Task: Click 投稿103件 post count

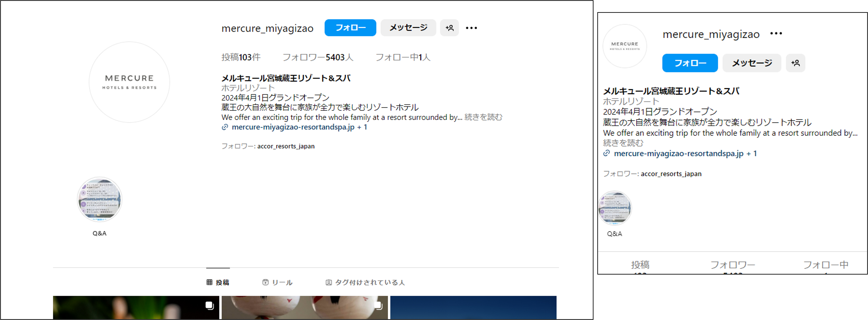Action: (241, 57)
